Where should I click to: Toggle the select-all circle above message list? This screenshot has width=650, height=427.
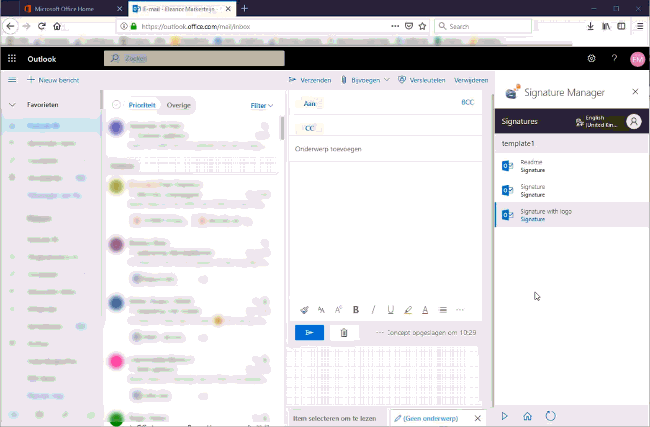pyautogui.click(x=116, y=105)
